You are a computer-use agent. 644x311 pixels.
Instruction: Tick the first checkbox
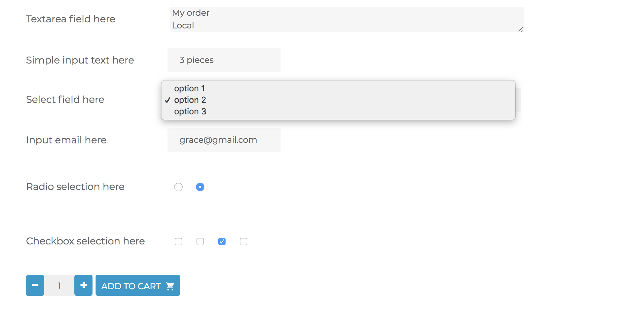click(x=178, y=241)
